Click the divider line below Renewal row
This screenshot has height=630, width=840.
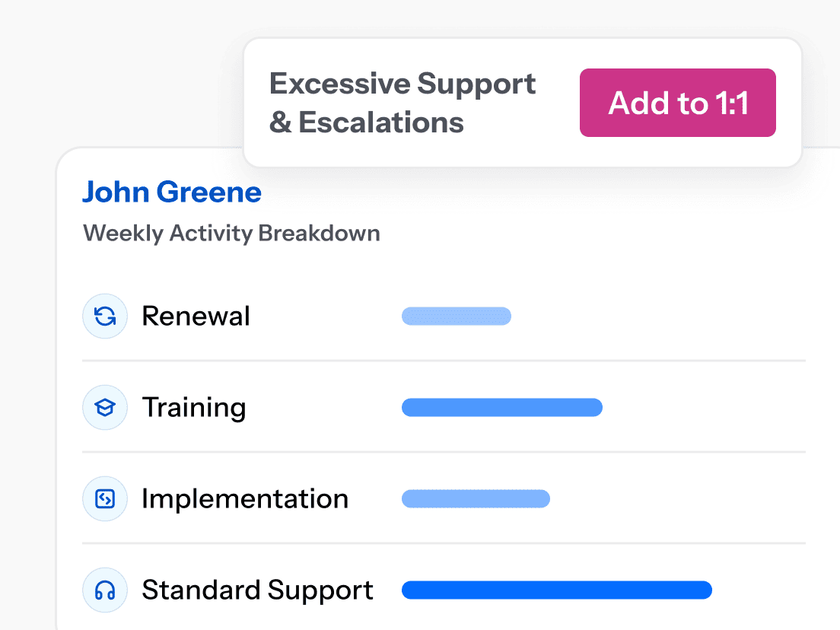tap(444, 361)
